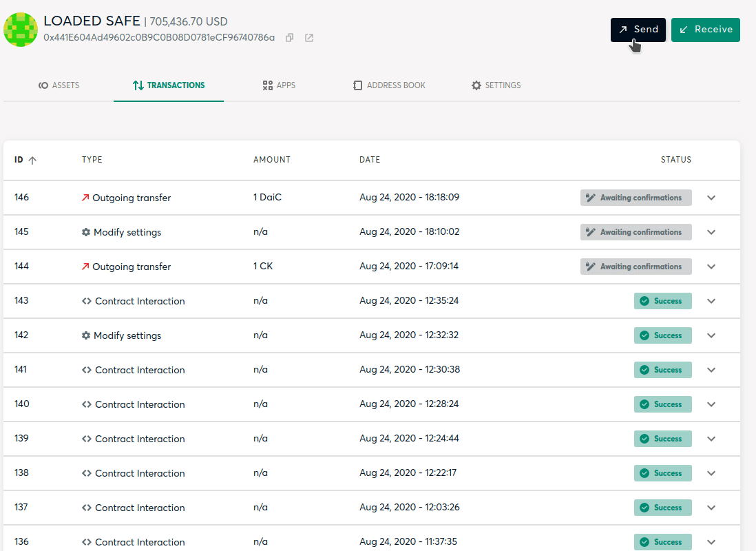Click code brackets icon on transaction 140
The height and width of the screenshot is (551, 756).
pos(86,404)
